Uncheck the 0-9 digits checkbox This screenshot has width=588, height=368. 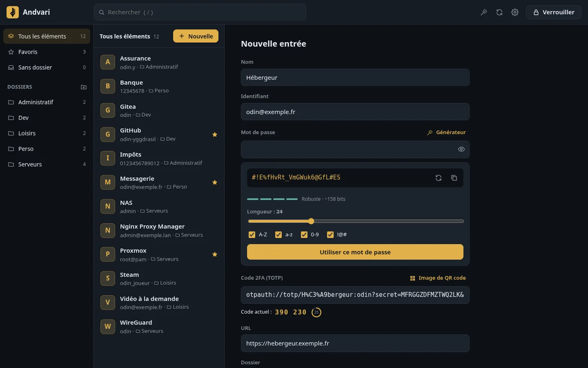(304, 235)
